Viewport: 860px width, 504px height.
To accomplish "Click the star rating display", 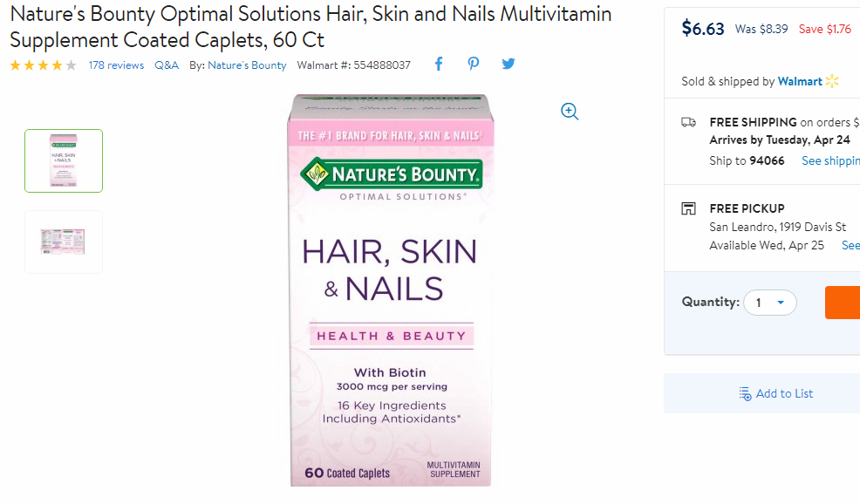I will pos(44,65).
